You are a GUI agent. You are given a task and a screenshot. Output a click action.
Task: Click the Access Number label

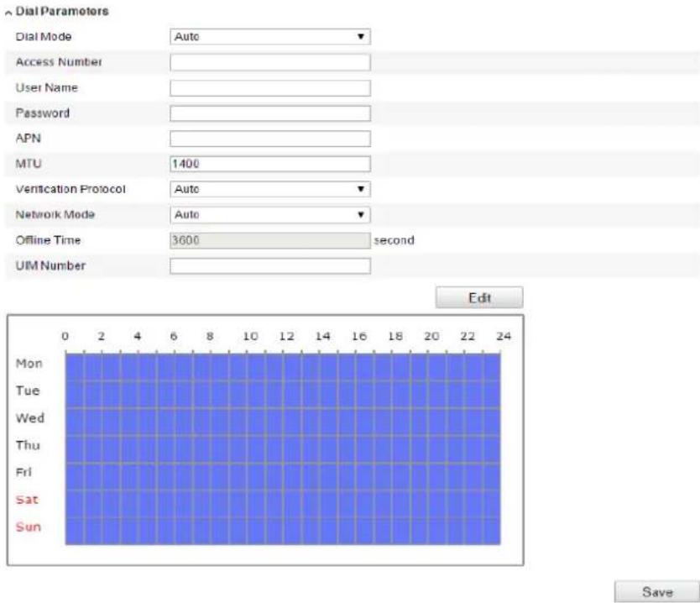(x=59, y=62)
